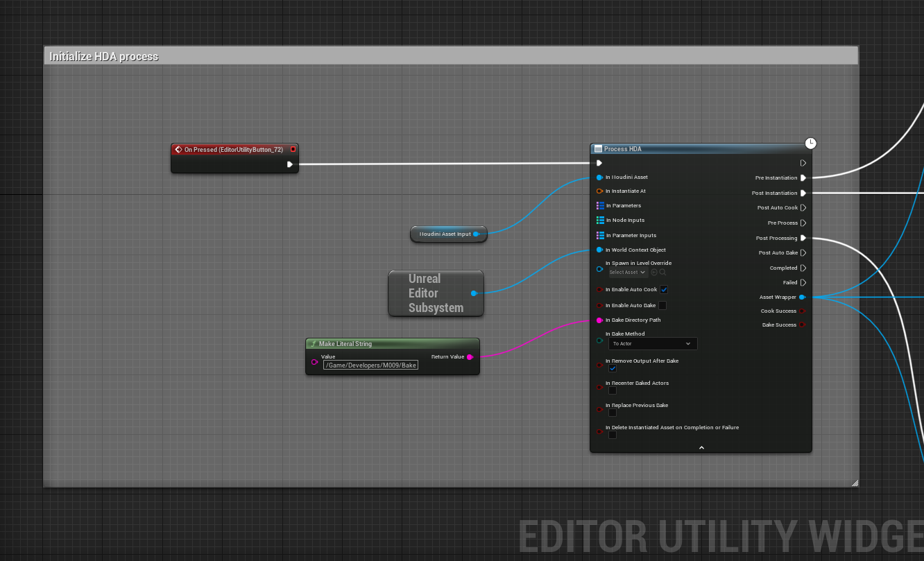
Task: Click the Return Value pin on Make Literal String
Action: tap(470, 357)
